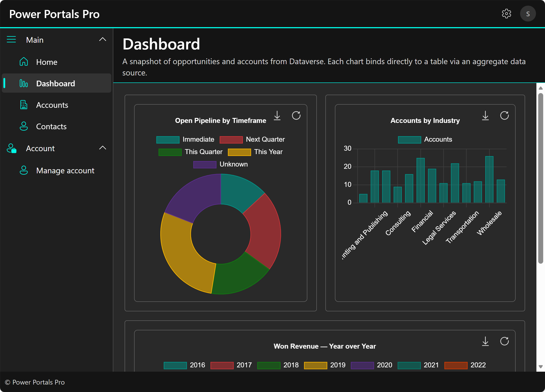Click the Account group person-lock icon

tap(11, 148)
